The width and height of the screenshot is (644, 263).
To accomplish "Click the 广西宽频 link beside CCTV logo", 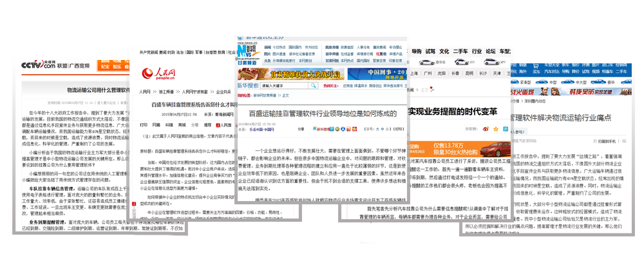I will (79, 65).
